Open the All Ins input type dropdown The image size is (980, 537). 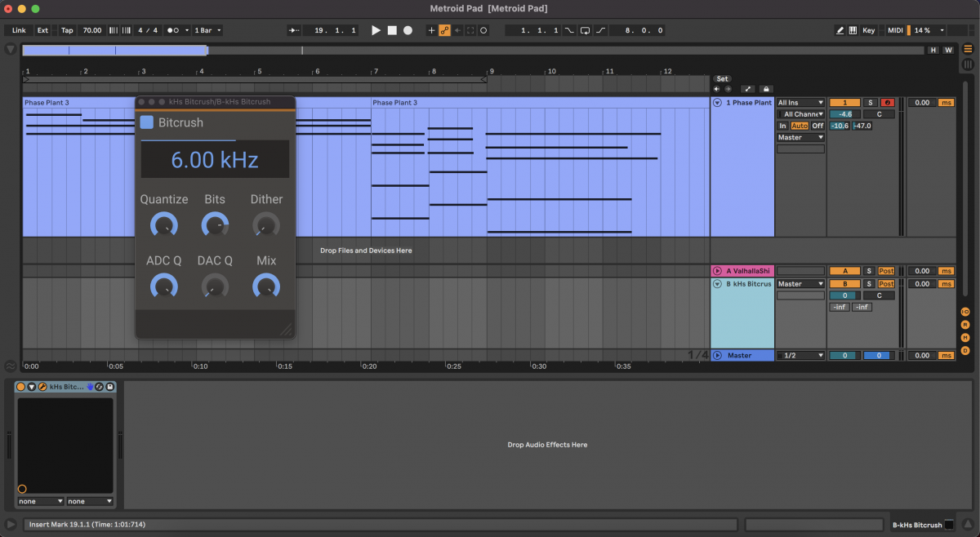pyautogui.click(x=801, y=103)
